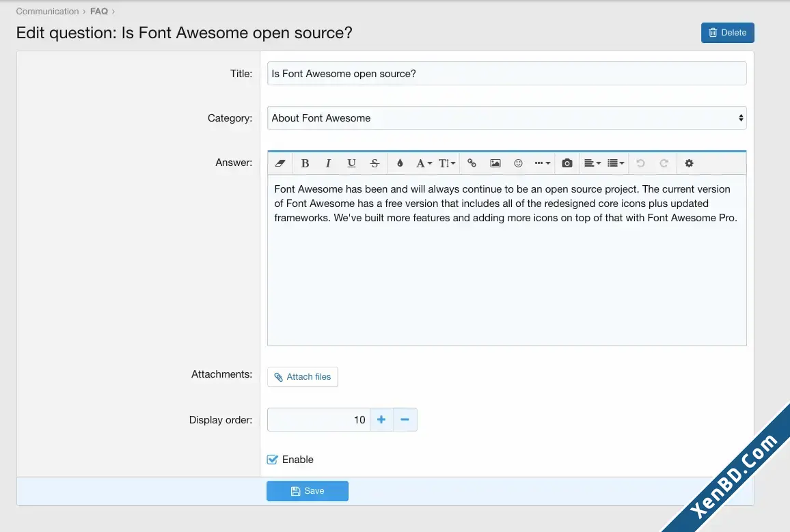Click the Attach files button
This screenshot has width=790, height=532.
[x=303, y=377]
